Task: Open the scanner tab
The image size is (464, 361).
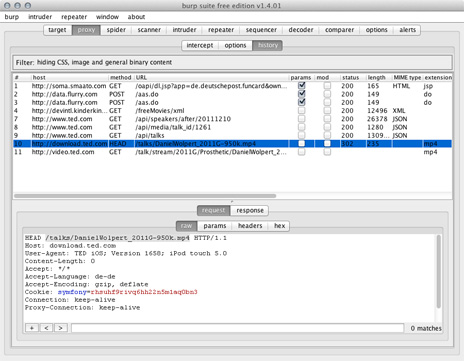Action: 149,30
